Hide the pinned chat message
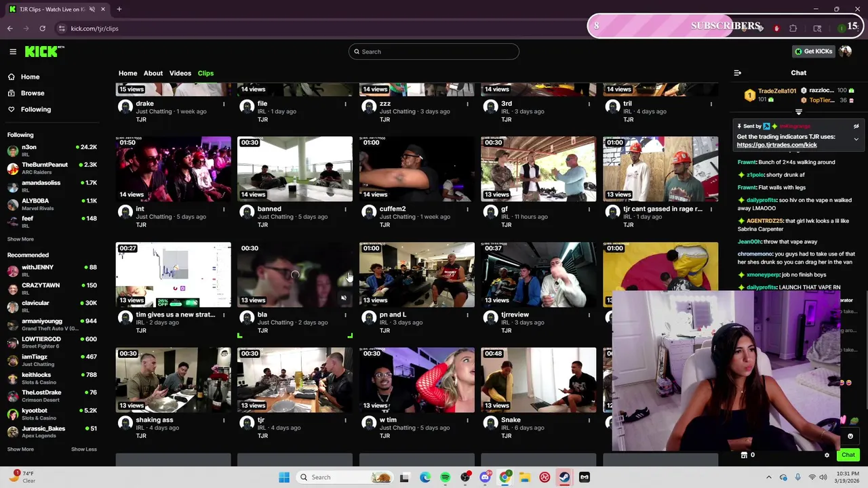 click(856, 127)
